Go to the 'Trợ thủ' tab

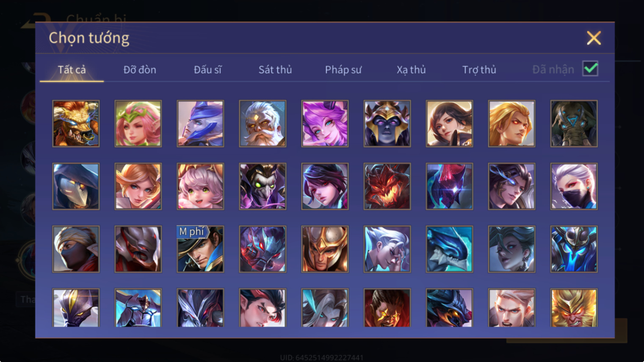(x=479, y=69)
